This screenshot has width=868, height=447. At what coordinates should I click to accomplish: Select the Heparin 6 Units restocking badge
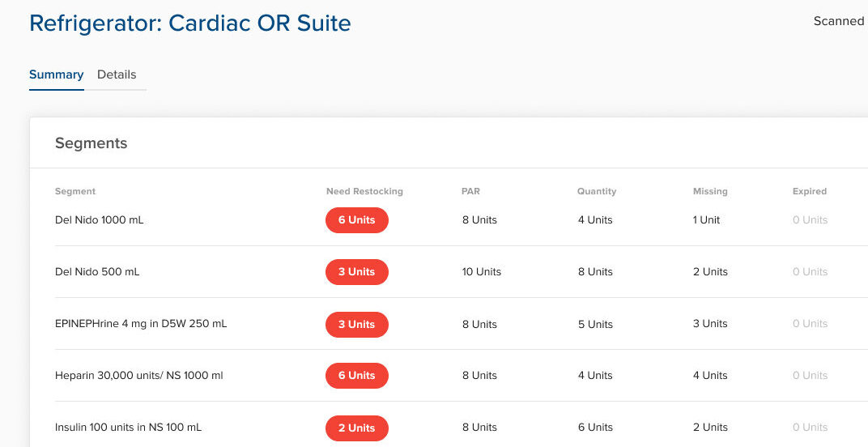pos(356,376)
